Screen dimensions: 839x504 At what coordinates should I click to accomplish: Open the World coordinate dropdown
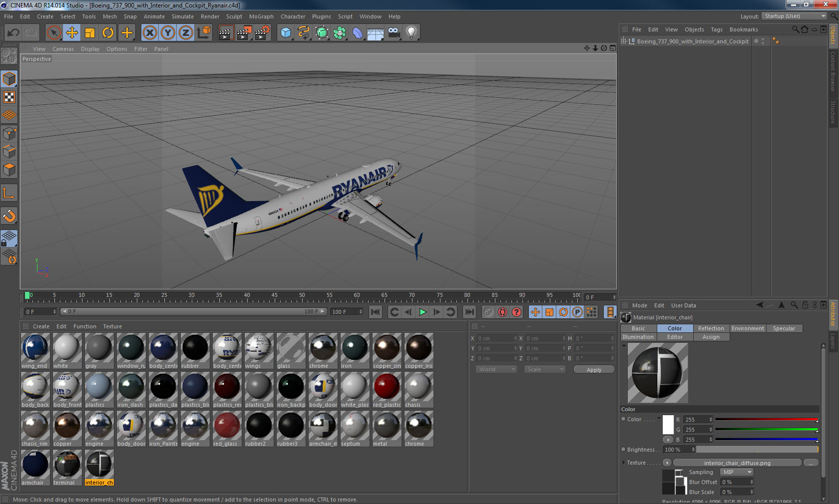(496, 369)
